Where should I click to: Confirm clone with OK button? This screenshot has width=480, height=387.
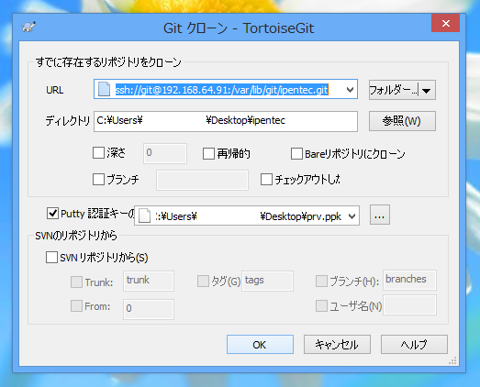tap(260, 344)
